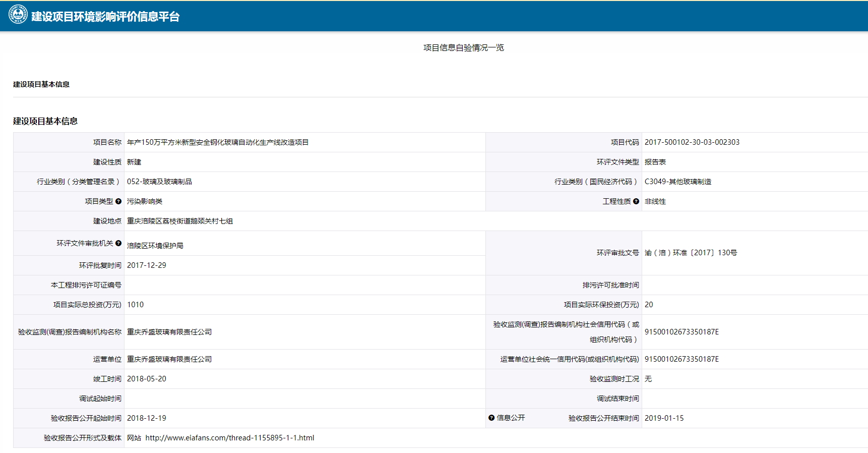This screenshot has height=453, width=868.
Task: Click environmental investment value 20
Action: click(x=649, y=305)
